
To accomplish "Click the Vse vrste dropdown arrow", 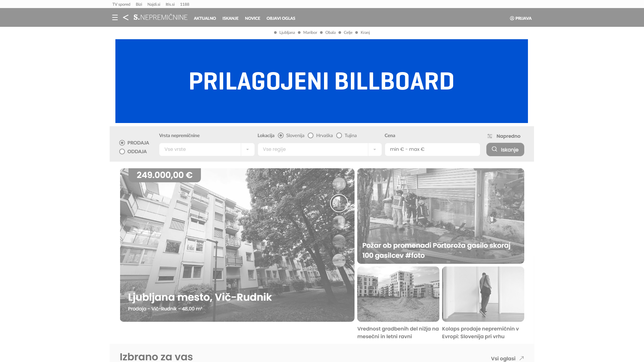I will [248, 149].
